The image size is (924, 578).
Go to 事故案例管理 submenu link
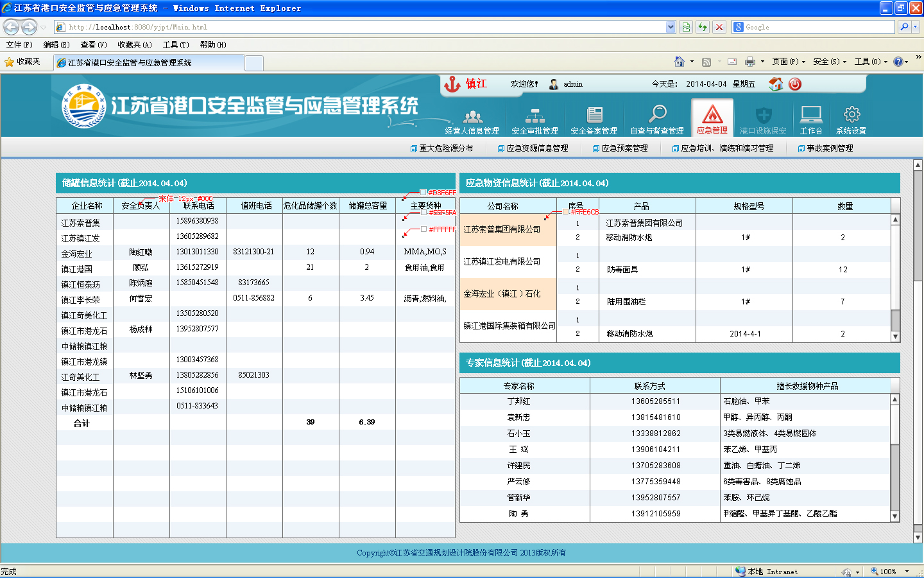[829, 148]
